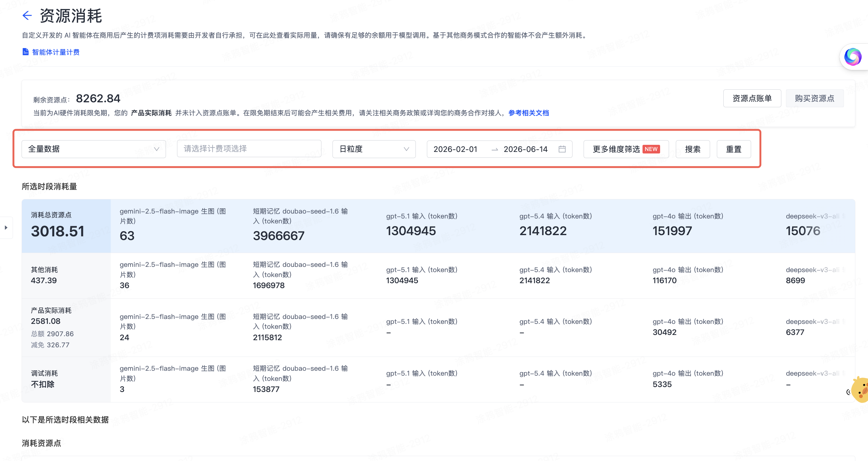Click the 总额 2907.86 text
This screenshot has width=868, height=461.
[x=52, y=334]
